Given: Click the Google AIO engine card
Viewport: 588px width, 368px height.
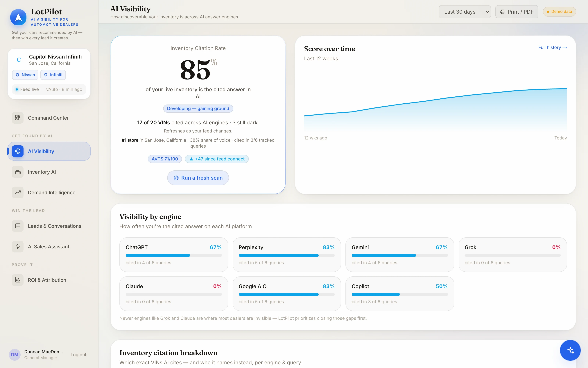Looking at the screenshot, I should 287,293.
